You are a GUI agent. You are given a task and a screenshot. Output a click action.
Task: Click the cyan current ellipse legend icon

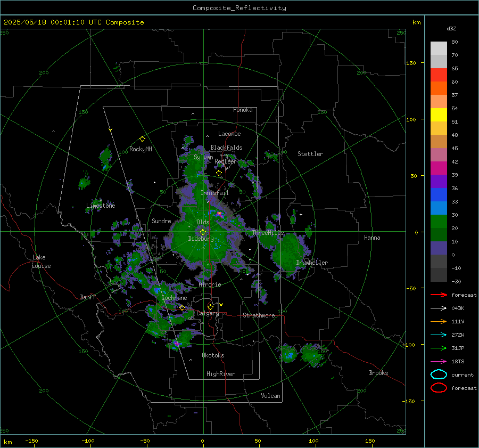click(x=439, y=374)
